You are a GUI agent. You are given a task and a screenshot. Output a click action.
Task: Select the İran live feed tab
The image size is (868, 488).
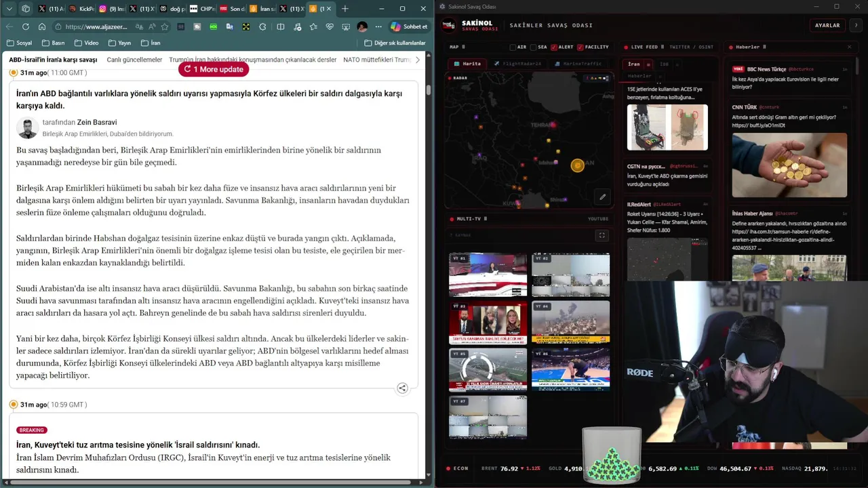tap(634, 64)
